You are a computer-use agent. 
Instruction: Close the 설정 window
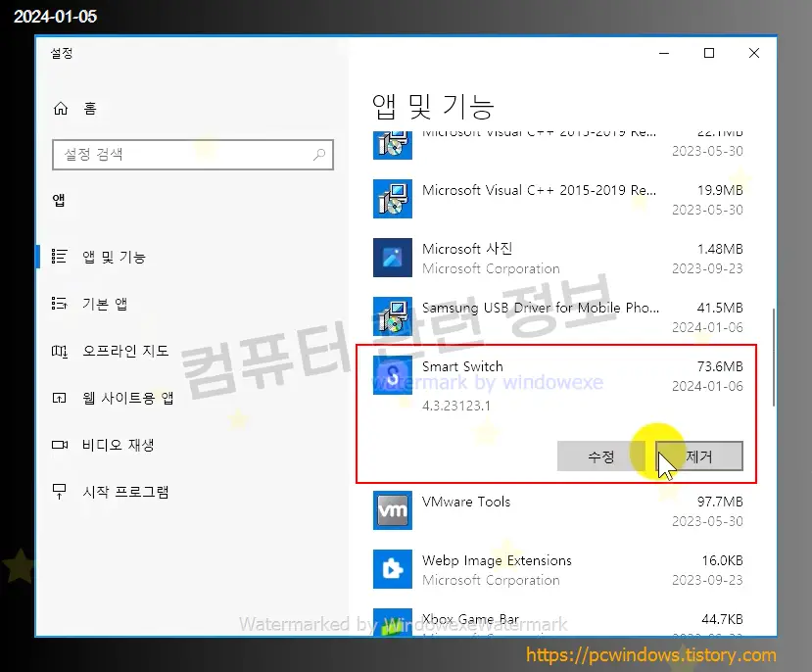[754, 53]
